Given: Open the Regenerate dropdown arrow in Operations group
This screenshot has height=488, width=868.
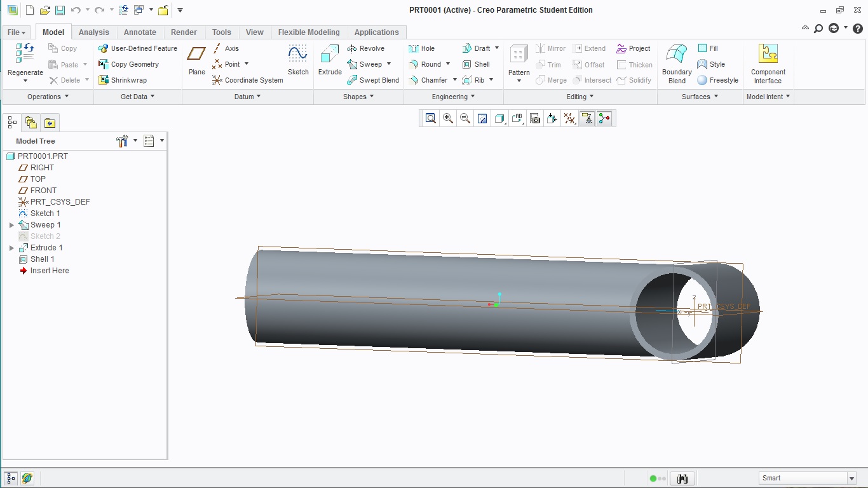Looking at the screenshot, I should point(25,81).
